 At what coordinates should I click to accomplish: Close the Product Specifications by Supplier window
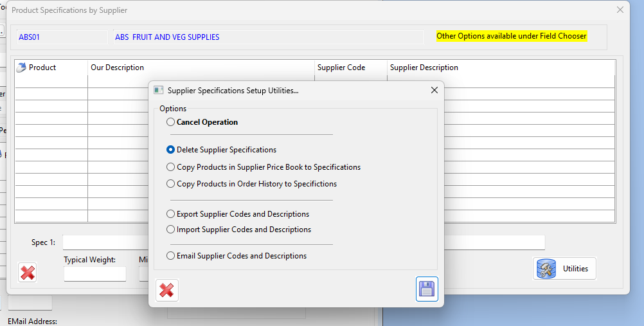click(620, 10)
